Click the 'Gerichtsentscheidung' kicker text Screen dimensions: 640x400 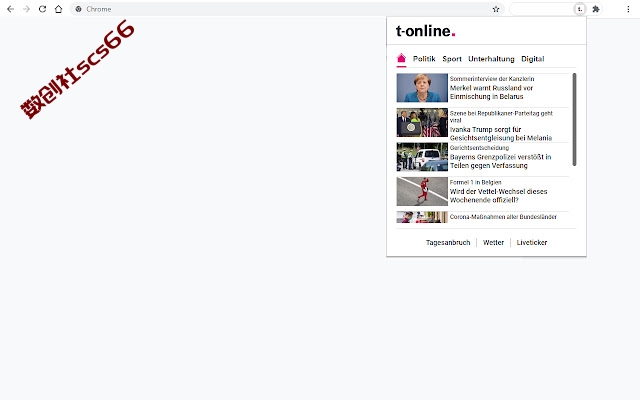[x=479, y=148]
